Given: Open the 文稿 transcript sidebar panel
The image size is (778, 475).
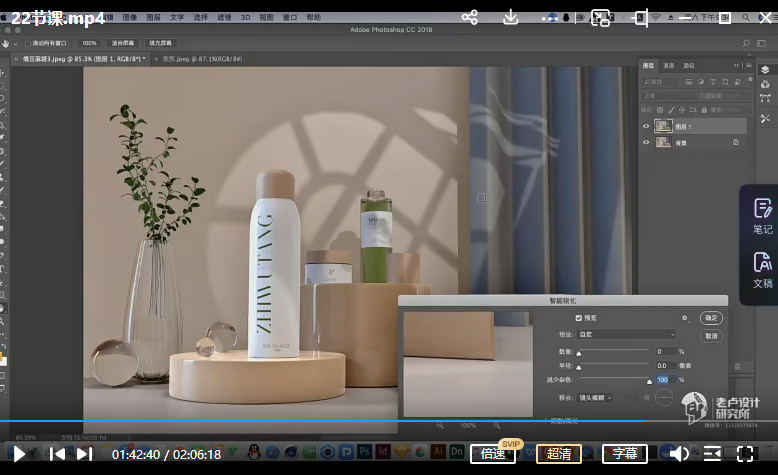Looking at the screenshot, I should 762,270.
